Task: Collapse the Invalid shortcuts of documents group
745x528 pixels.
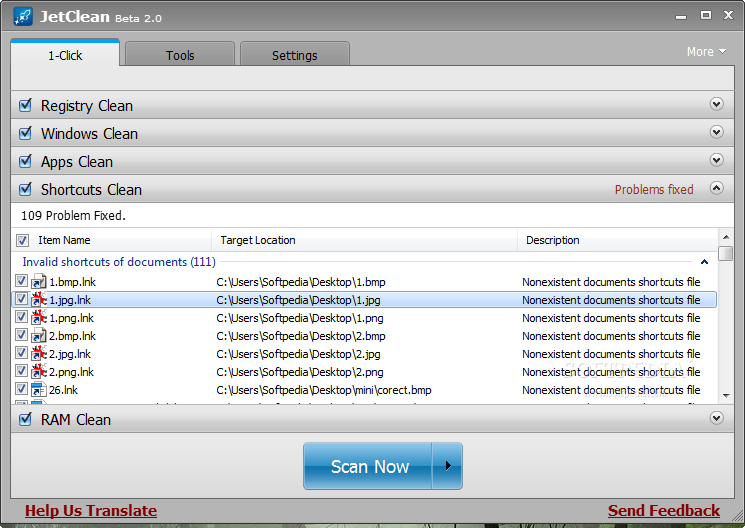Action: pyautogui.click(x=705, y=262)
